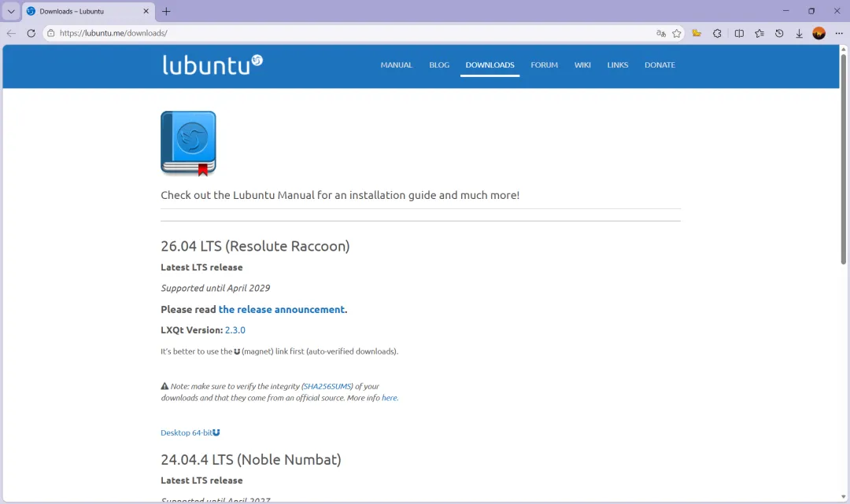The image size is (850, 504).
Task: View site information lock icon
Action: [x=51, y=33]
